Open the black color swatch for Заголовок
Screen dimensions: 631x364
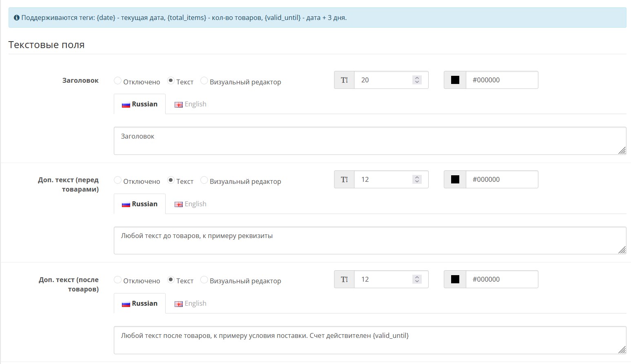coord(455,80)
